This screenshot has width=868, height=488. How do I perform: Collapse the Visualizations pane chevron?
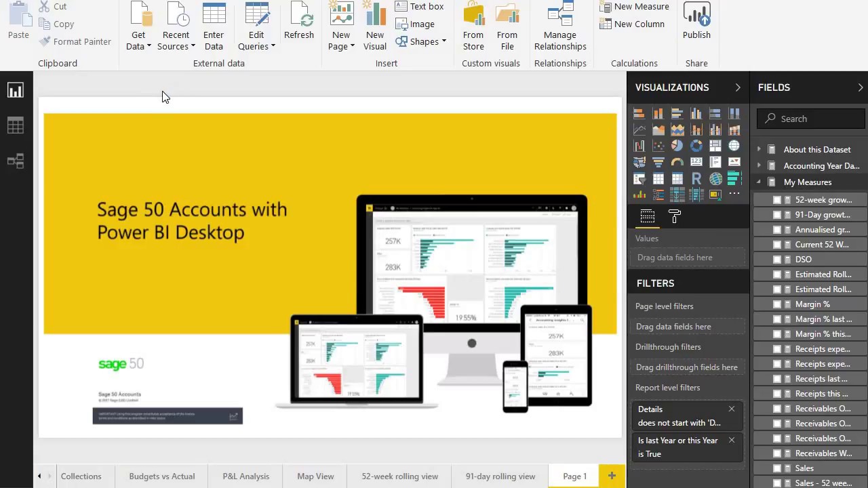[738, 87]
